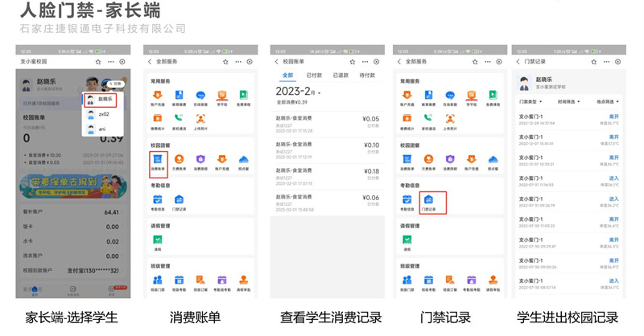Screen dimensions: 644x336
Task: Go back from the 校园账单 page
Action: [x=276, y=62]
